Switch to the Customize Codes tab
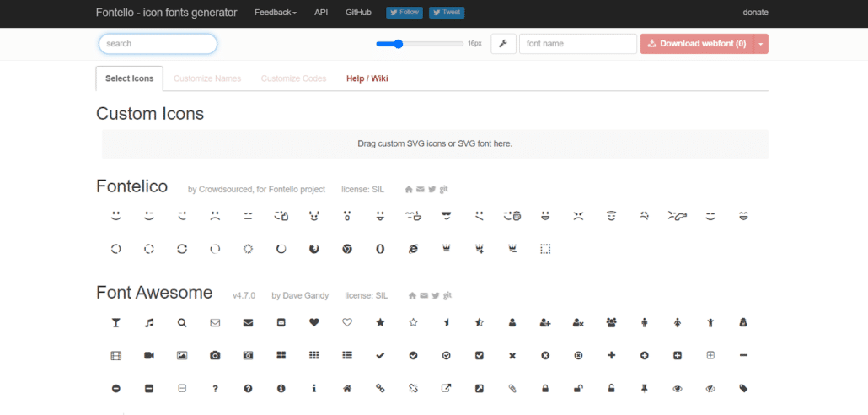This screenshot has height=415, width=868. tap(294, 78)
